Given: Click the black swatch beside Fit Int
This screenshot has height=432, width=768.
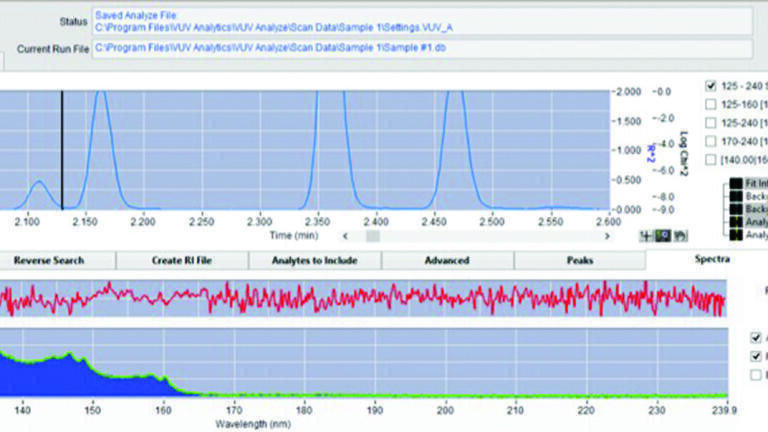Looking at the screenshot, I should pyautogui.click(x=736, y=183).
